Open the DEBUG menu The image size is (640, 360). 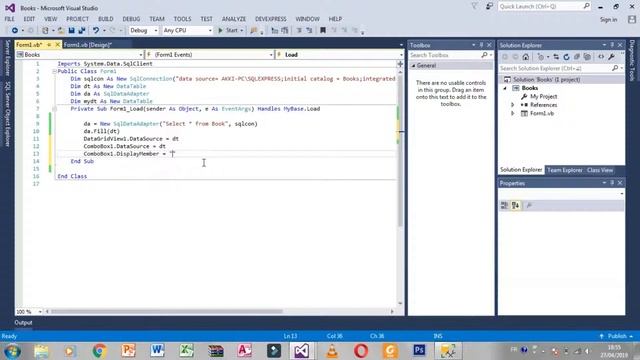[x=131, y=19]
